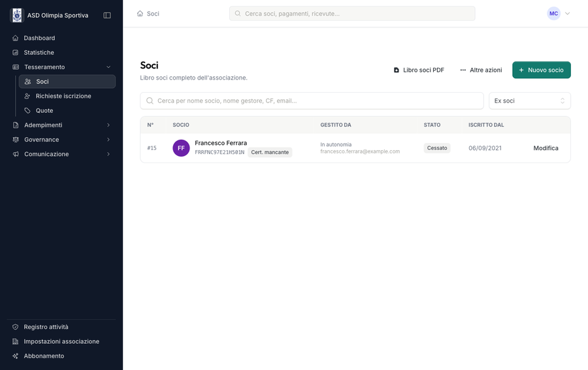Screen dimensions: 588x370
Task: Focus the global search field at top
Action: (353, 14)
